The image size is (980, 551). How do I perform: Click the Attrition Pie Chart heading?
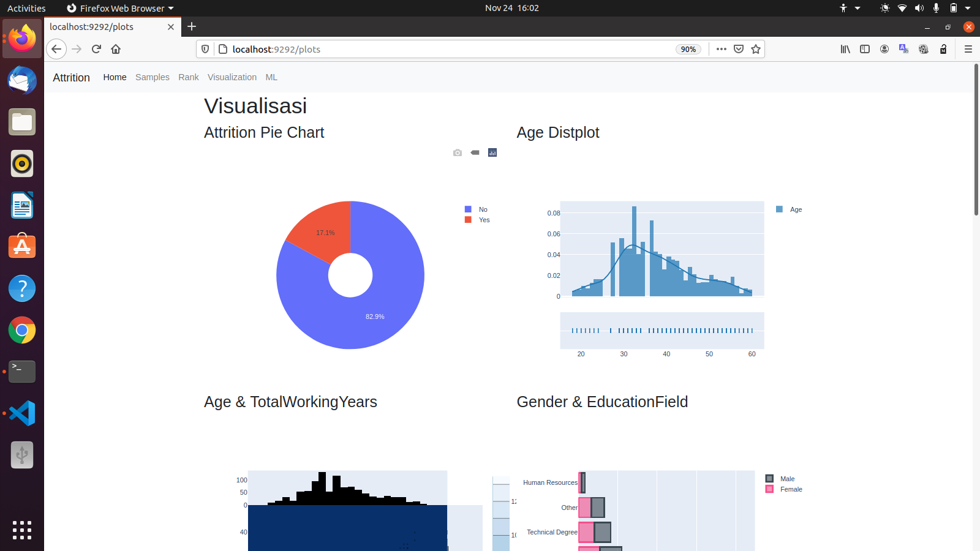[264, 132]
